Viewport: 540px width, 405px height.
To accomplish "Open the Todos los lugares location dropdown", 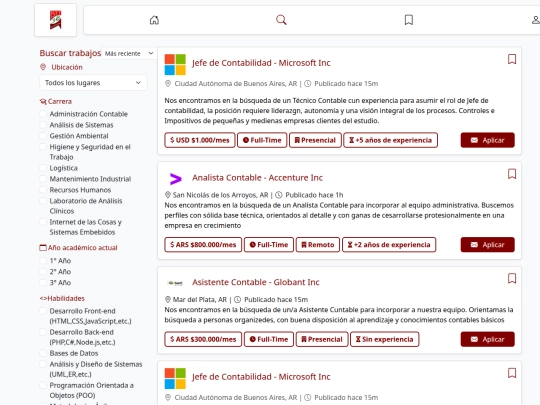I will (x=93, y=83).
